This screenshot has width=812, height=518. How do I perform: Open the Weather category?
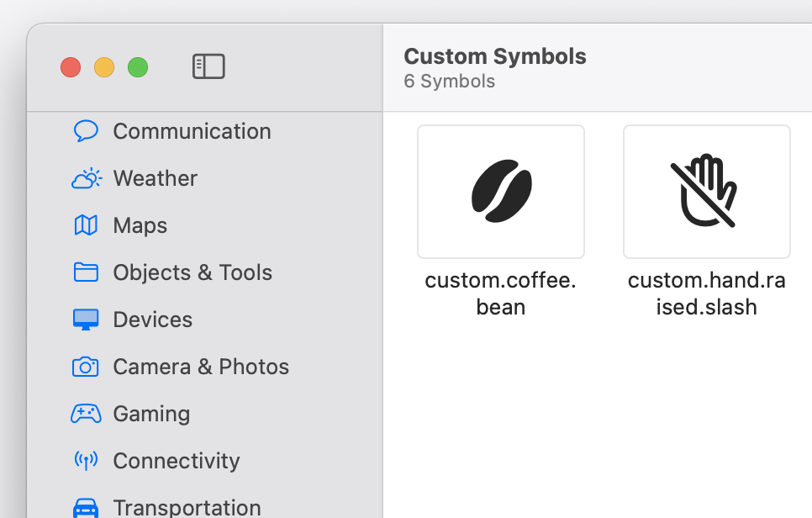pos(156,178)
